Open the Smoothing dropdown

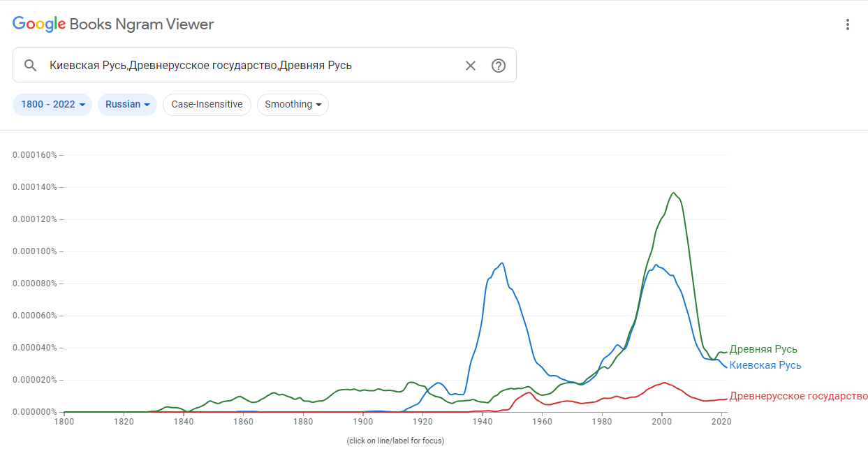pyautogui.click(x=293, y=105)
